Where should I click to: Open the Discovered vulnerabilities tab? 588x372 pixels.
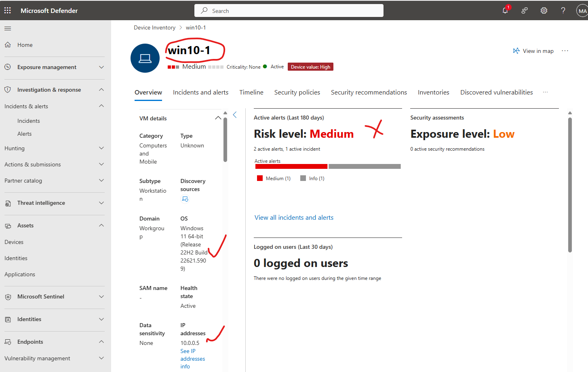click(497, 92)
